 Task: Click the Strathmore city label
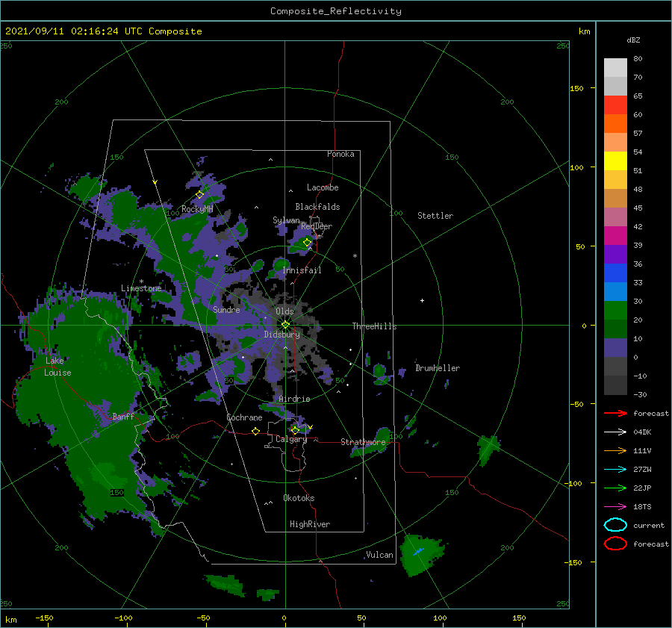click(363, 442)
